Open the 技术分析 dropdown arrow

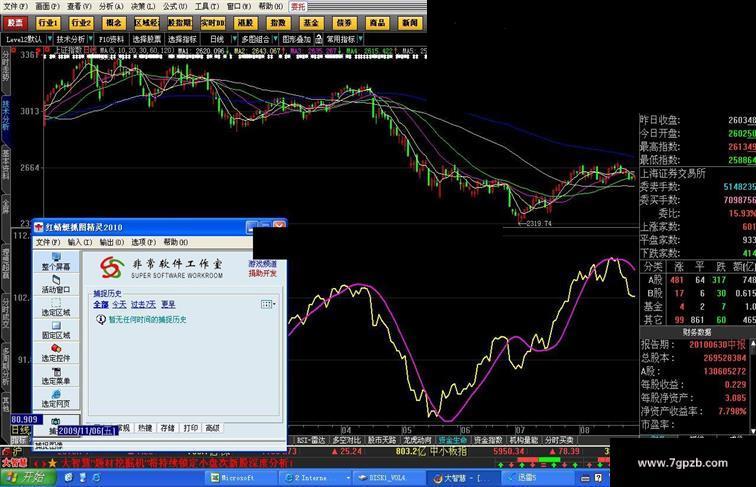pyautogui.click(x=90, y=39)
